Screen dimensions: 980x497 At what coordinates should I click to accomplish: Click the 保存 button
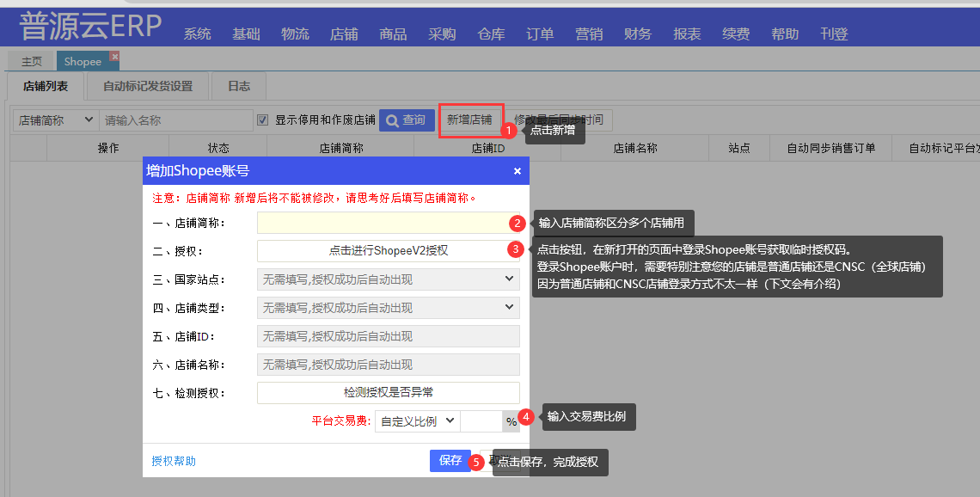tap(450, 461)
